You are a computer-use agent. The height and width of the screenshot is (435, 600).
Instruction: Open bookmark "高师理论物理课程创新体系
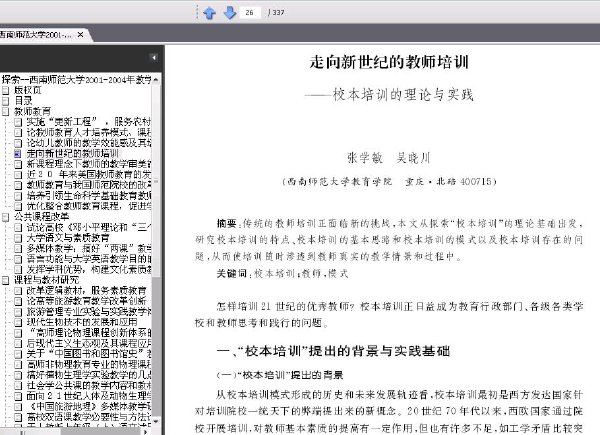[x=89, y=332]
